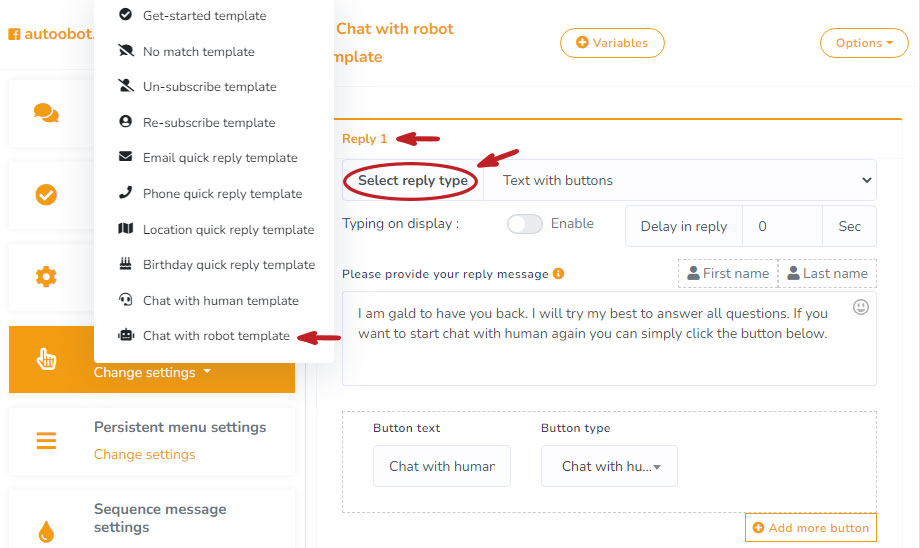
Task: Click the Variables button
Action: click(x=612, y=43)
